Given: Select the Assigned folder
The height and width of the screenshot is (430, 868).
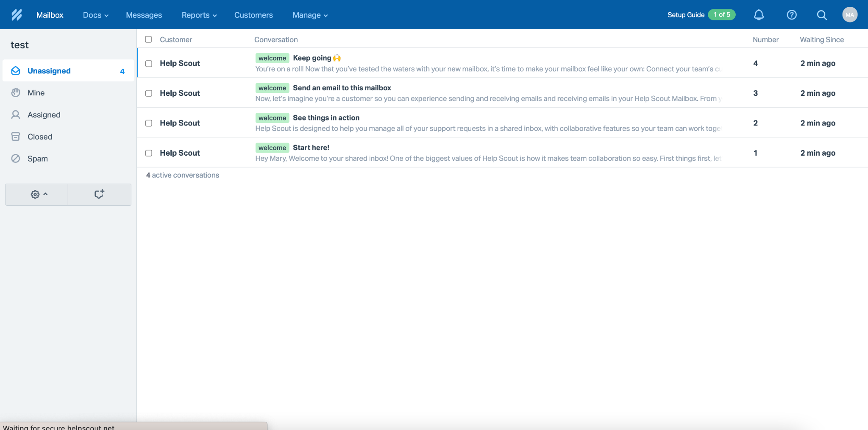Looking at the screenshot, I should (68, 114).
